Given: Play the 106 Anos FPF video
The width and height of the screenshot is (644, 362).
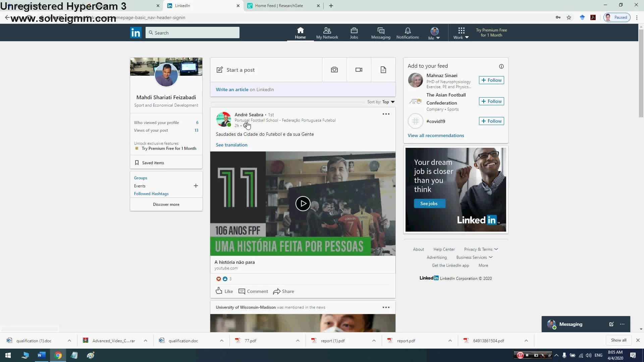Looking at the screenshot, I should pos(303,203).
